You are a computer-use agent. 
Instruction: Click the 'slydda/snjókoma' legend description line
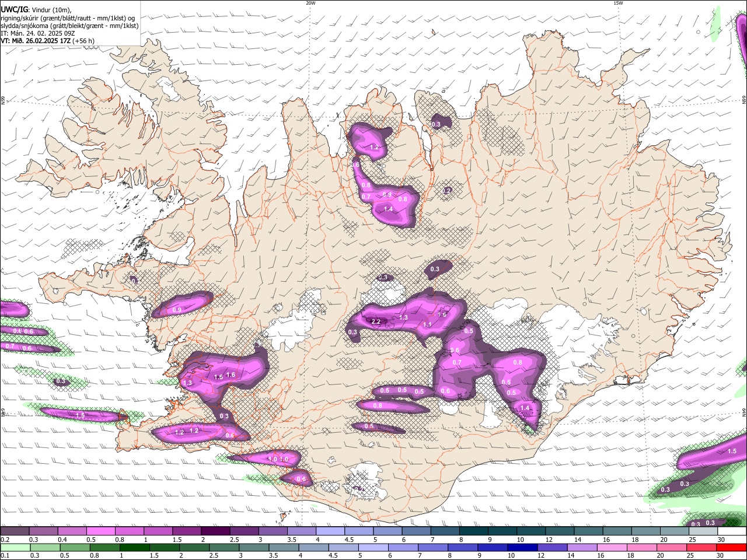[x=69, y=26]
